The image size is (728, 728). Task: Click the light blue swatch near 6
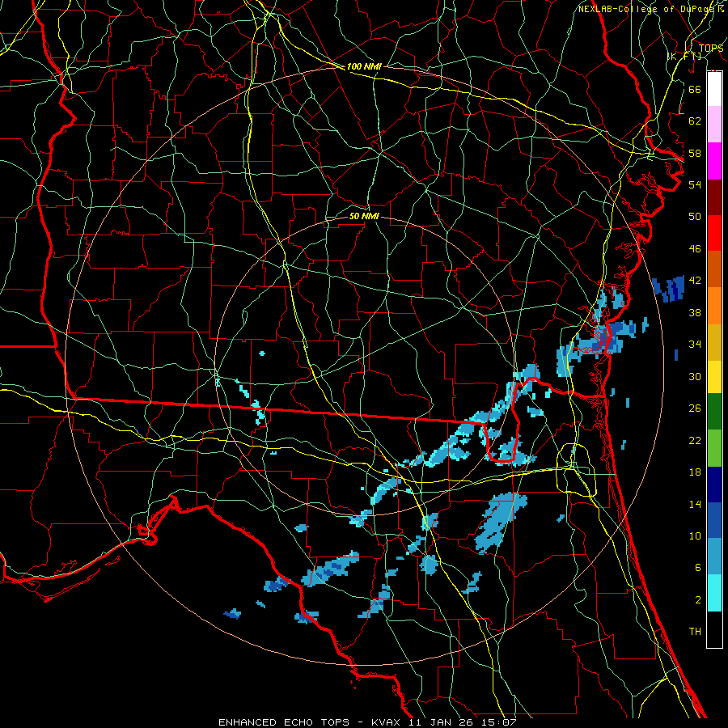tap(714, 557)
